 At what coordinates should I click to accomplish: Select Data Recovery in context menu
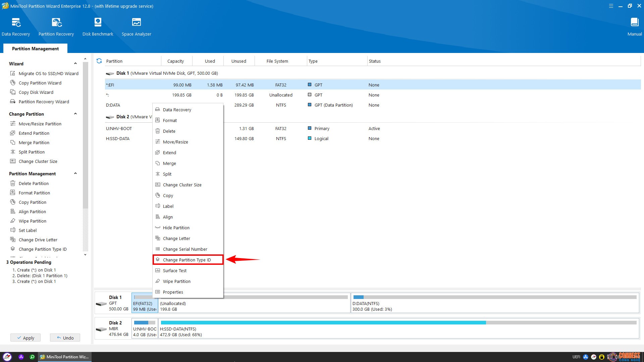[x=188, y=110]
